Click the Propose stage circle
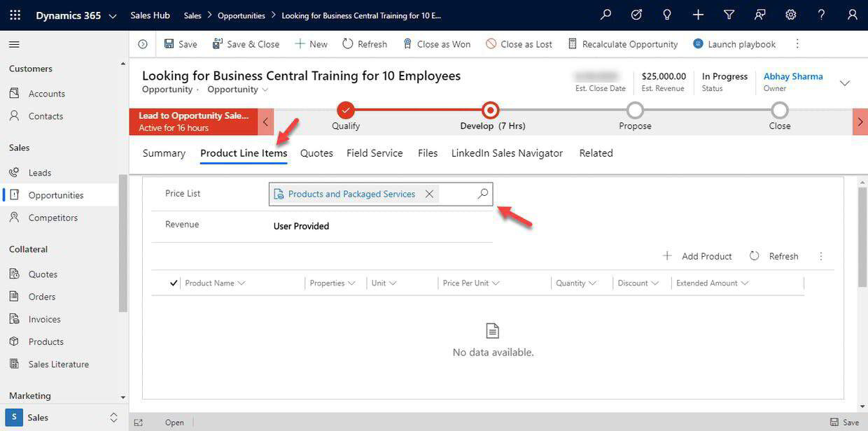 click(635, 111)
